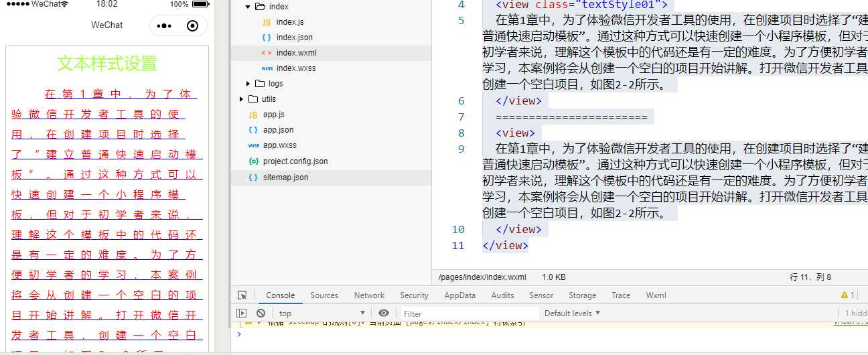Expand the utils folder arrow
Viewport: 868px width, 355px height.
pyautogui.click(x=241, y=99)
